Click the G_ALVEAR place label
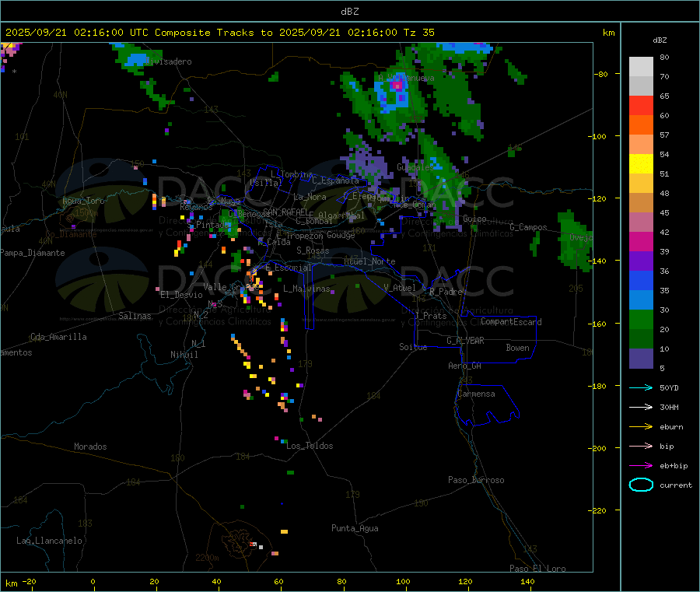 [466, 341]
